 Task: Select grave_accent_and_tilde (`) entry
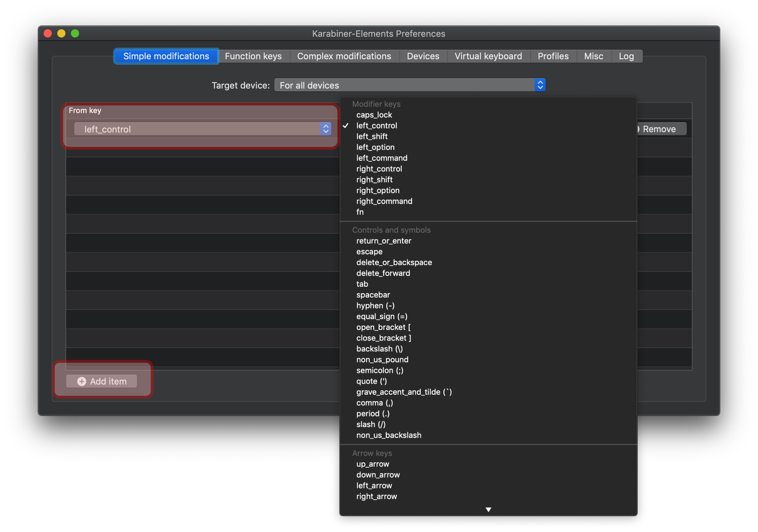coord(488,392)
